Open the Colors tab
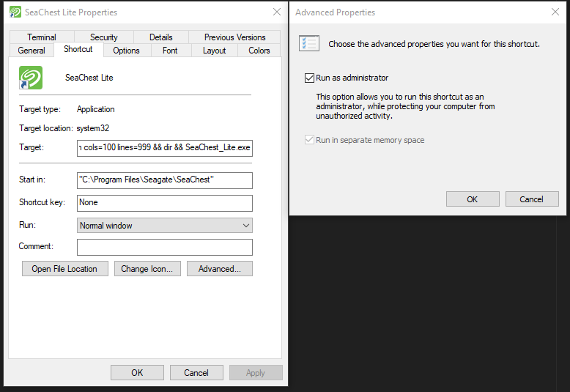The height and width of the screenshot is (392, 570). [x=259, y=50]
